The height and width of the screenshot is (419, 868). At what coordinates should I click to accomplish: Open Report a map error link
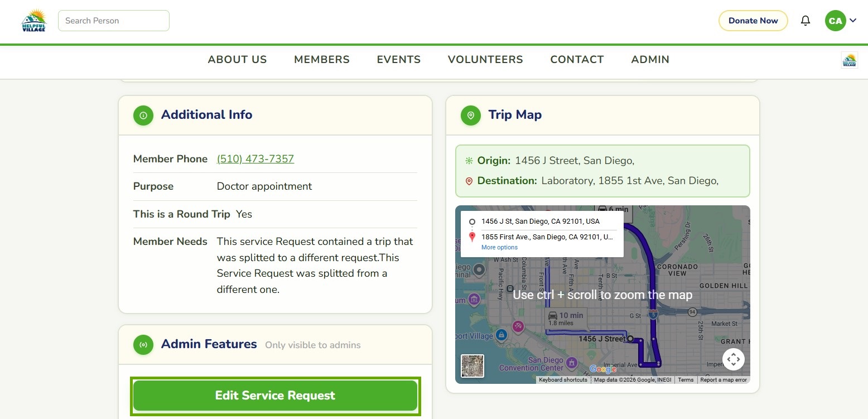pos(724,380)
